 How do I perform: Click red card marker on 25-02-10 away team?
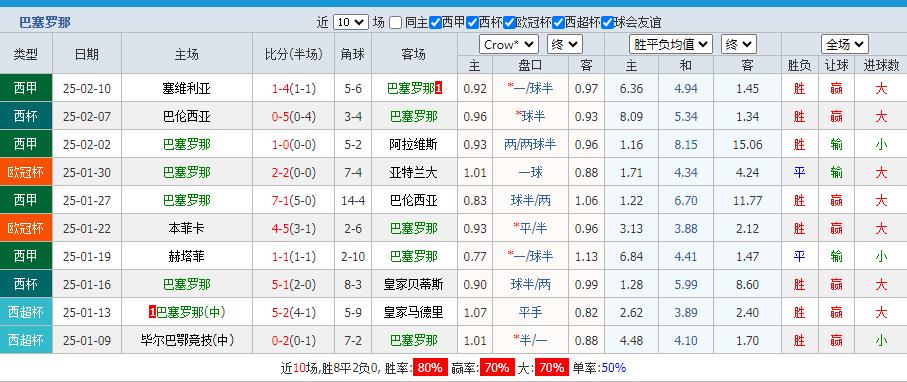coord(438,89)
